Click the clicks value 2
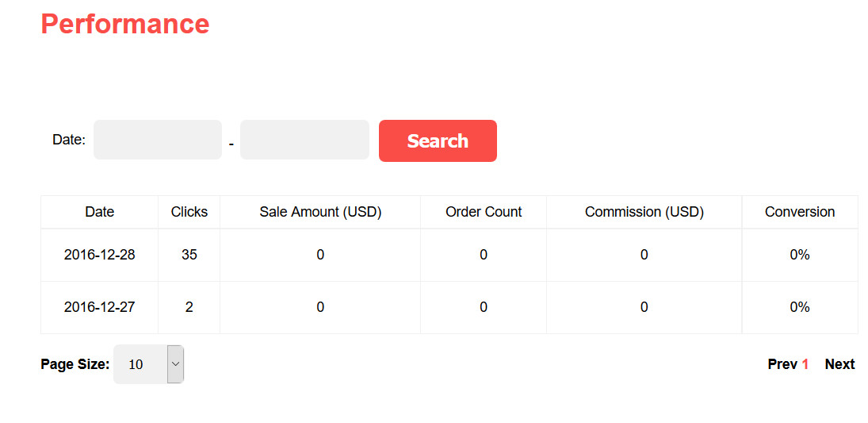The height and width of the screenshot is (423, 868). [189, 307]
